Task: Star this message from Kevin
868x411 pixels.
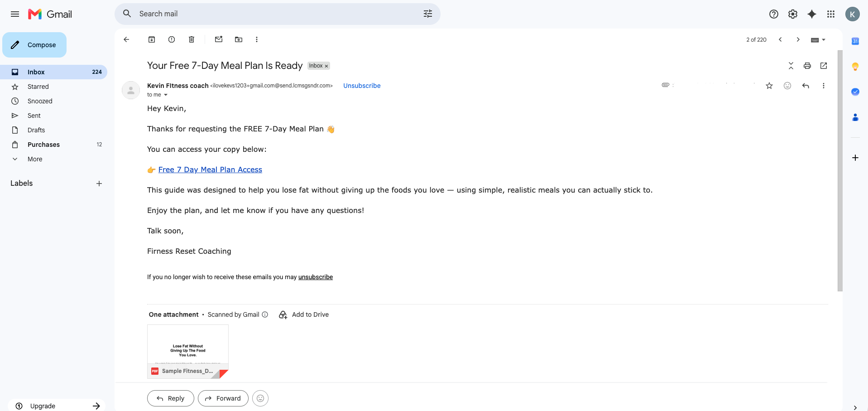Action: tap(769, 86)
